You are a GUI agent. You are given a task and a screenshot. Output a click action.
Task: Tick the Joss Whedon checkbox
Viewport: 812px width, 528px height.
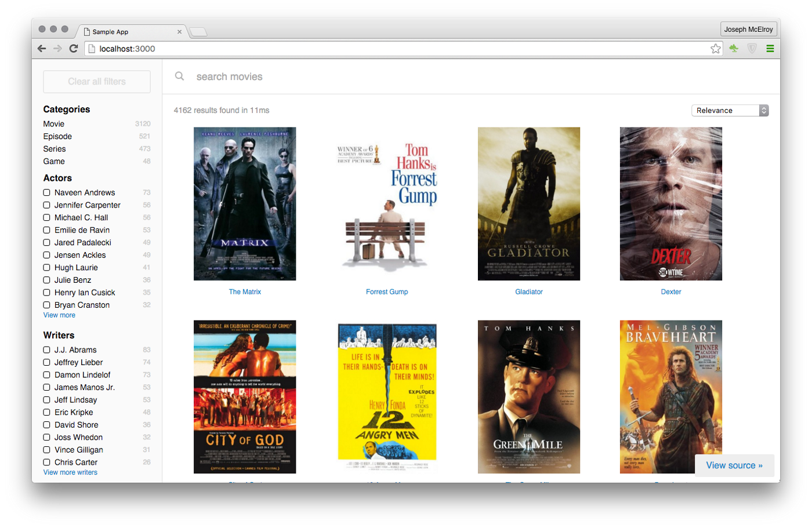coord(47,438)
